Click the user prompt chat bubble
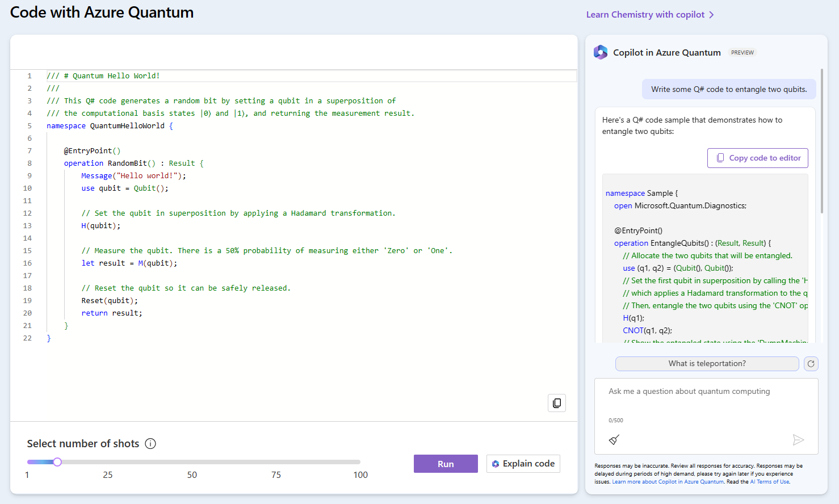Screen dimensions: 839x504 pos(729,89)
